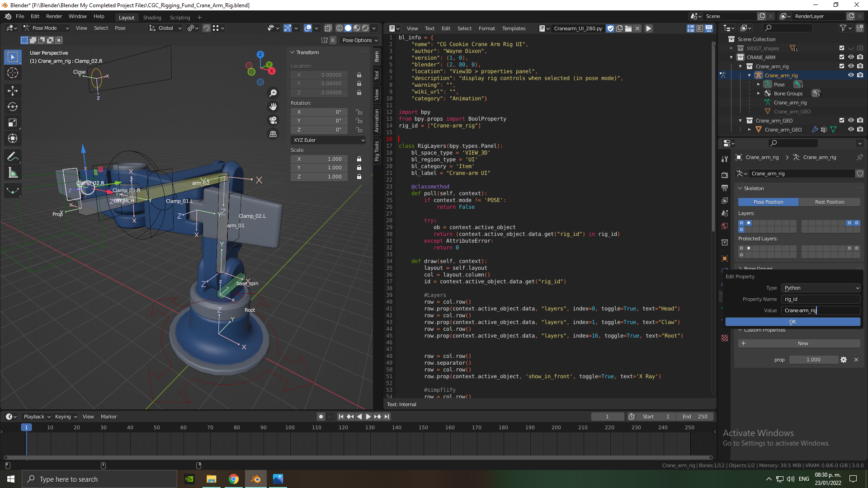Open the Measure tool
The image size is (868, 488).
pos(13,172)
